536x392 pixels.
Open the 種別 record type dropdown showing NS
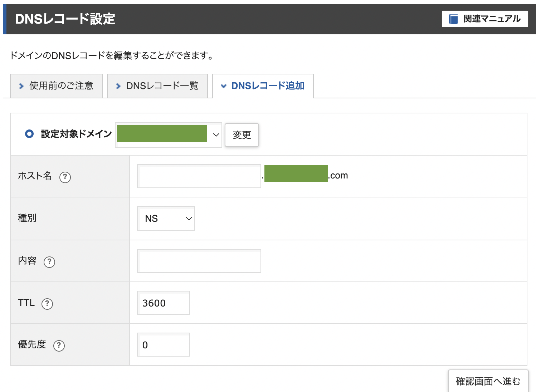tap(166, 218)
